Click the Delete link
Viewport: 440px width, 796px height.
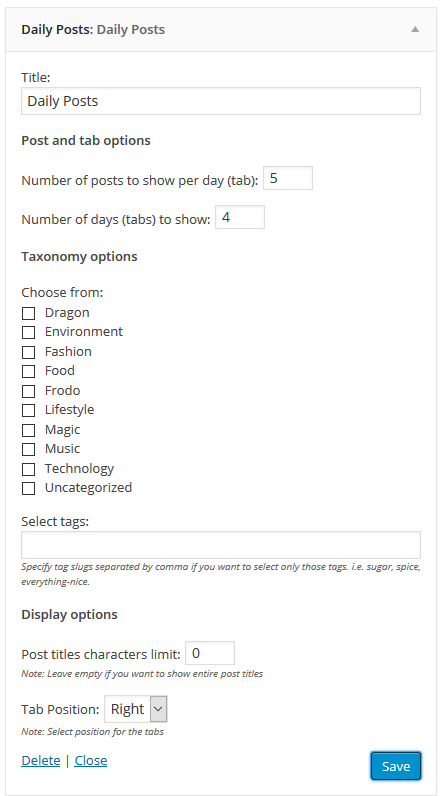click(41, 760)
